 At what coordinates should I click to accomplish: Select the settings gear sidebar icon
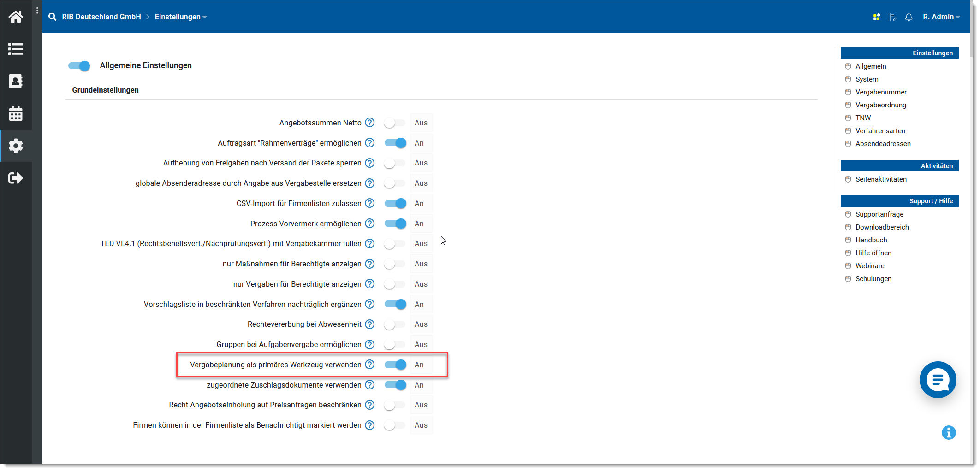(x=16, y=146)
